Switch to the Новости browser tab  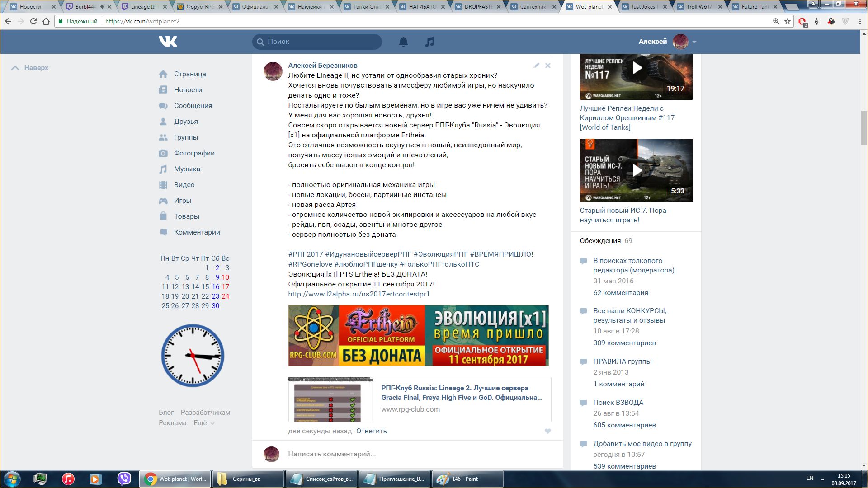click(x=32, y=7)
